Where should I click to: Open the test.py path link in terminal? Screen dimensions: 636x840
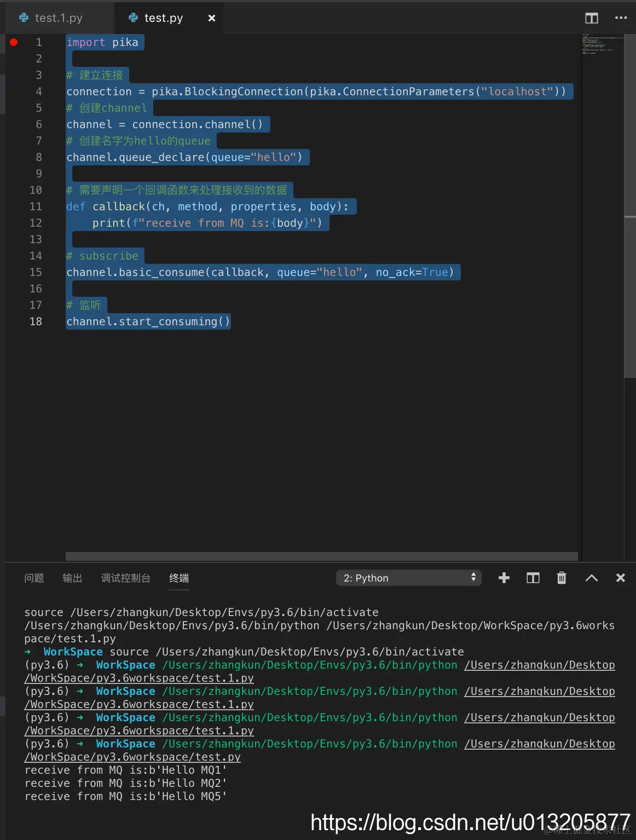pyautogui.click(x=132, y=757)
